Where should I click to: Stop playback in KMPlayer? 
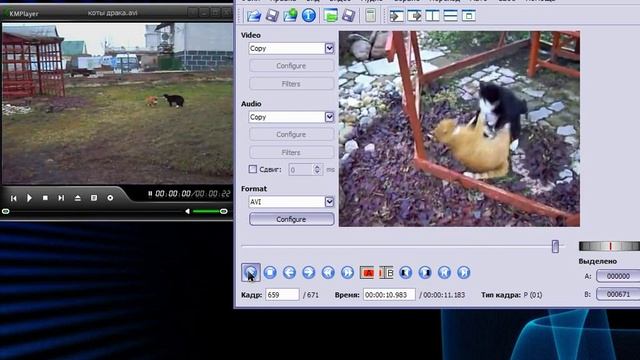[x=45, y=198]
